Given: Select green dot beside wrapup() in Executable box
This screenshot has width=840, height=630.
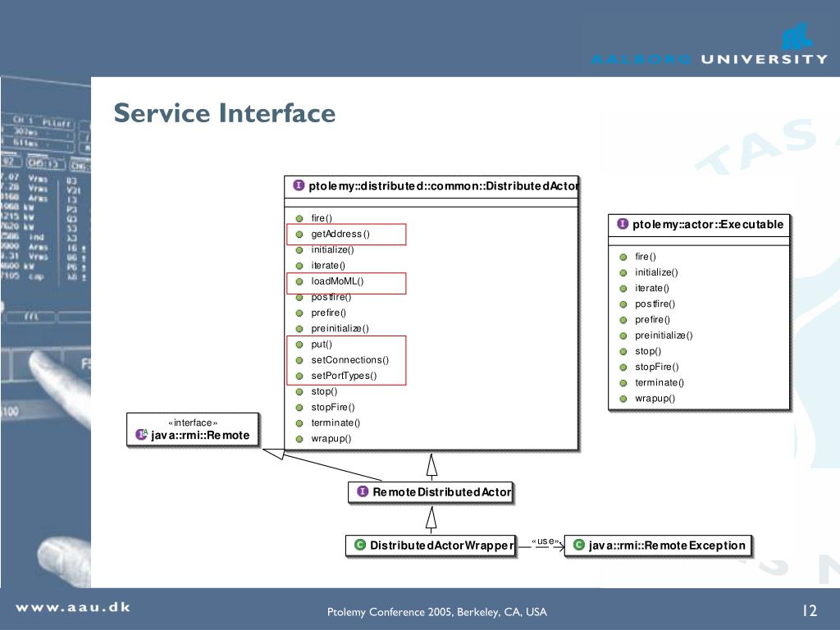Looking at the screenshot, I should [623, 399].
